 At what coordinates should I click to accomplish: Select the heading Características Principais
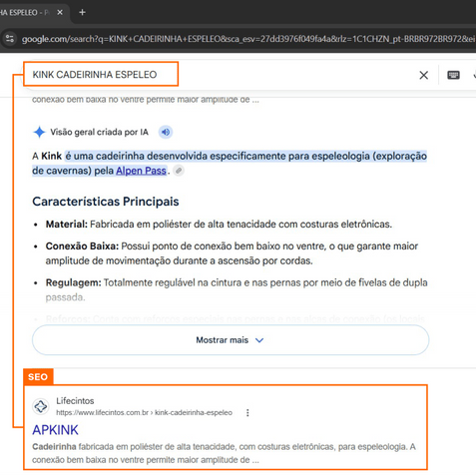pyautogui.click(x=106, y=202)
